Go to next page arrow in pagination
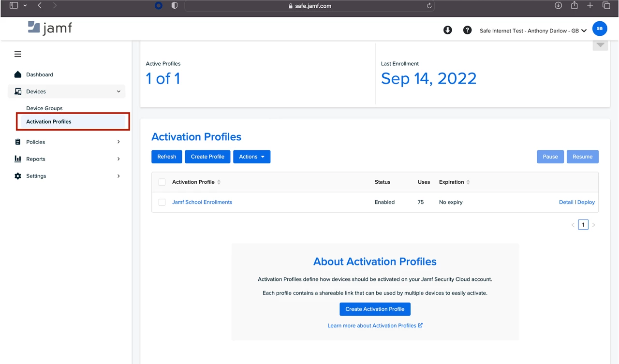The height and width of the screenshot is (364, 619). pos(594,225)
